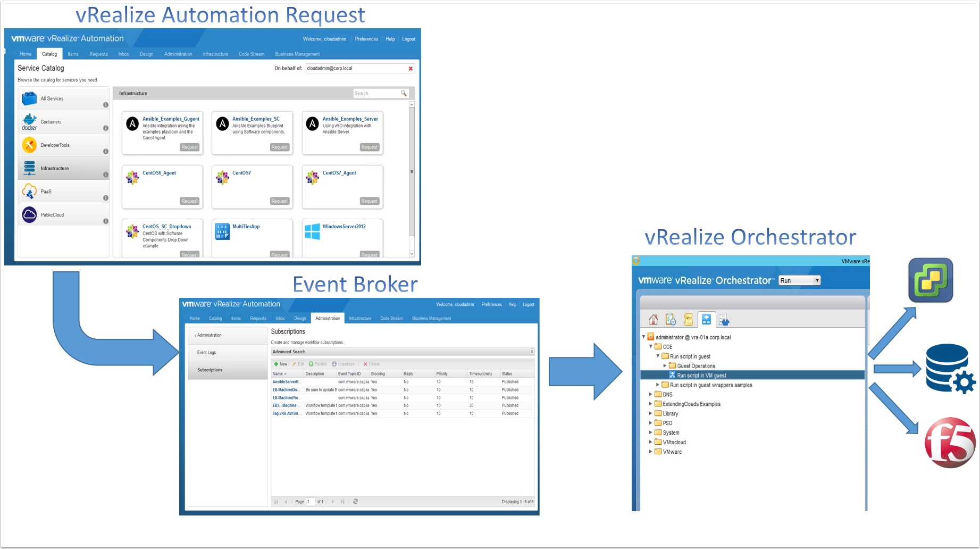
Task: Click the WindowsServer2012 Windows logo icon
Action: click(x=312, y=231)
